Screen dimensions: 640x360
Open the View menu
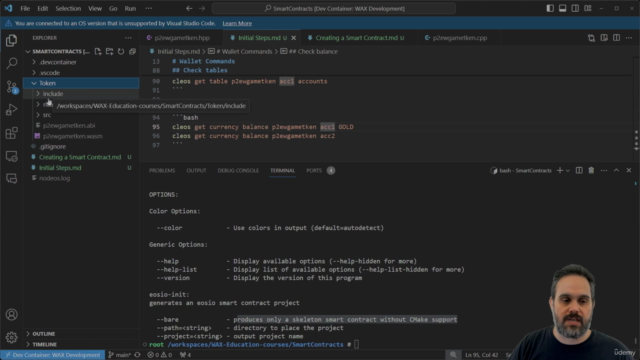[95, 8]
